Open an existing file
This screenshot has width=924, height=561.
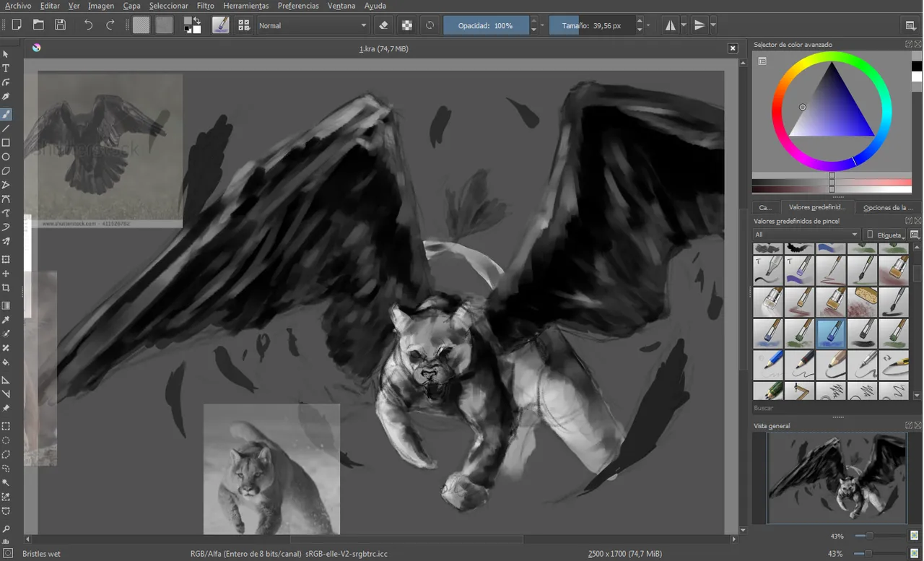[38, 25]
